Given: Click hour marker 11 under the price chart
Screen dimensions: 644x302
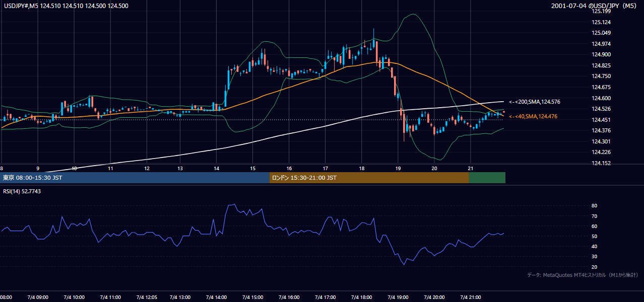Looking at the screenshot, I should tap(110, 169).
